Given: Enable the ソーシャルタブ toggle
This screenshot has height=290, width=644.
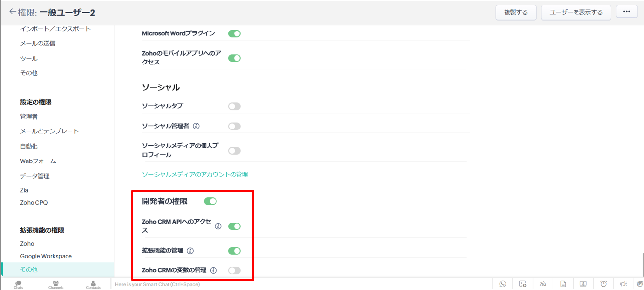Looking at the screenshot, I should [235, 106].
